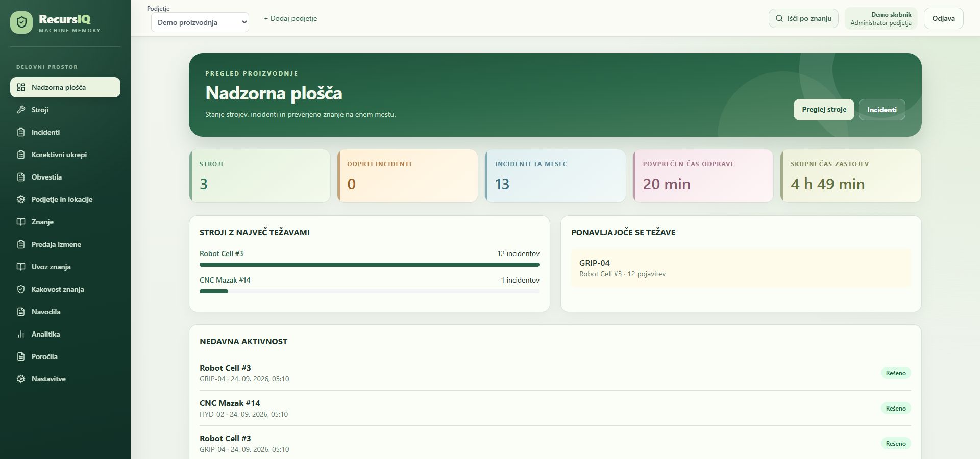Click the Nadzorna plošča page heading
This screenshot has height=459, width=980.
tap(274, 93)
